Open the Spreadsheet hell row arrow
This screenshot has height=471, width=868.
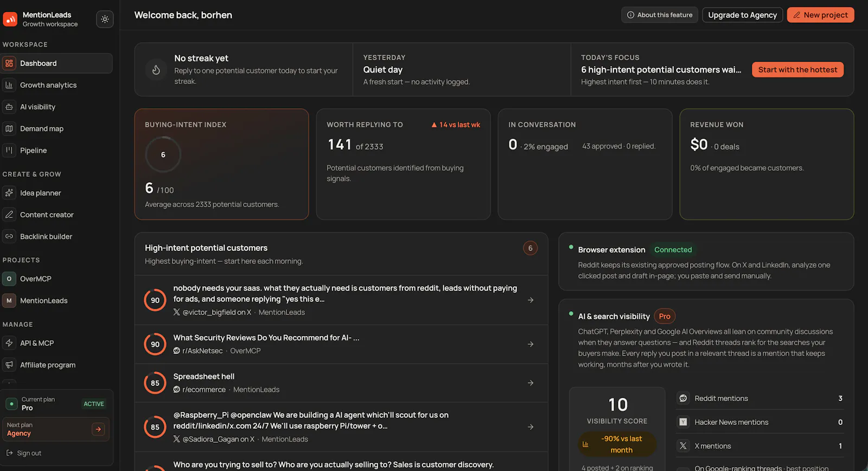coord(531,383)
